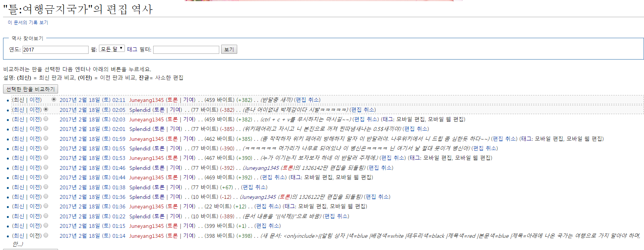
Task: Select the radio button for the 01:46 revision
Action: click(x=46, y=168)
